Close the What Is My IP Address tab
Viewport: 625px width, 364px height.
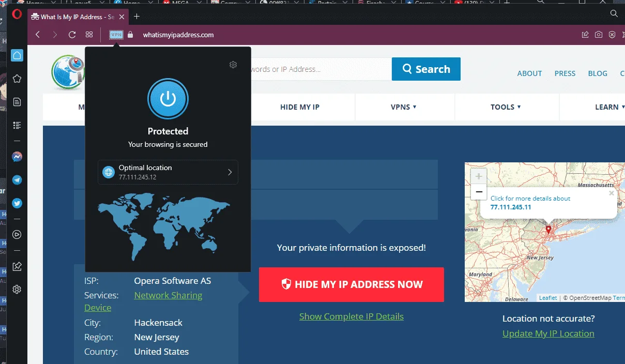pyautogui.click(x=122, y=17)
